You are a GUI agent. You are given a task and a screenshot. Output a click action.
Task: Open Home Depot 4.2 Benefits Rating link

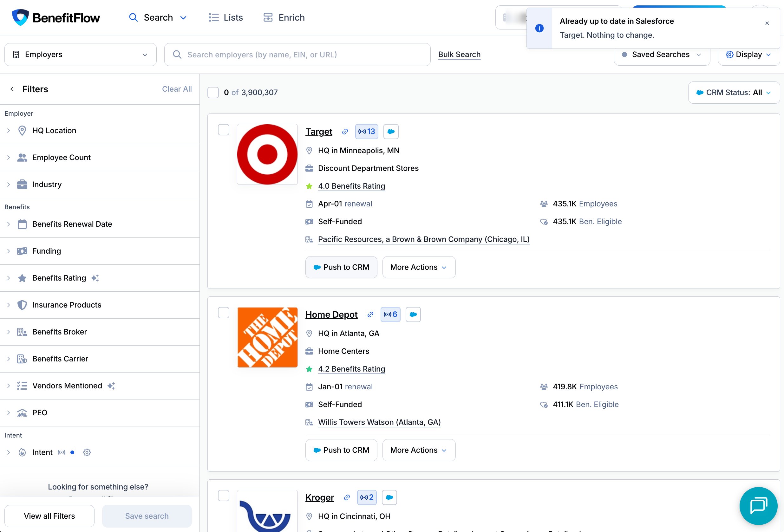coord(351,369)
